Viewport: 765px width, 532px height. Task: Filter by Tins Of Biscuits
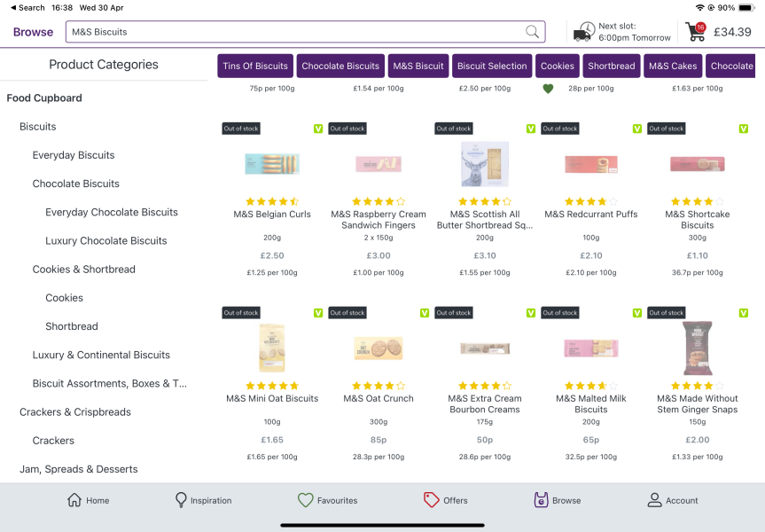pos(255,66)
